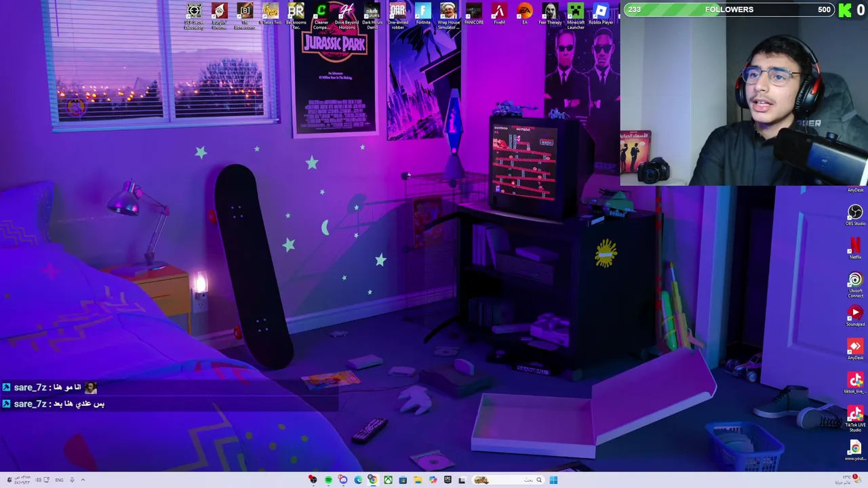Launch the Ubisoft Connect shortcut
868x488 pixels.
coord(855,285)
